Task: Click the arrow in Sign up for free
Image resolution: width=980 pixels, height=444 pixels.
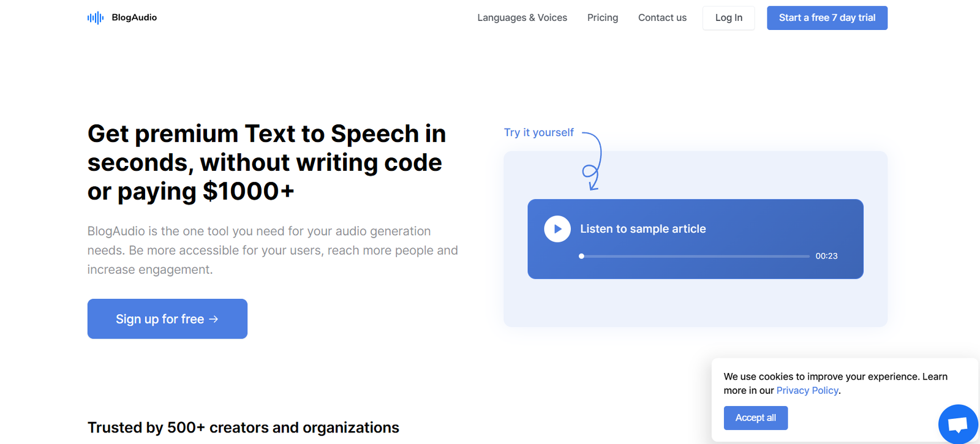Action: (213, 319)
